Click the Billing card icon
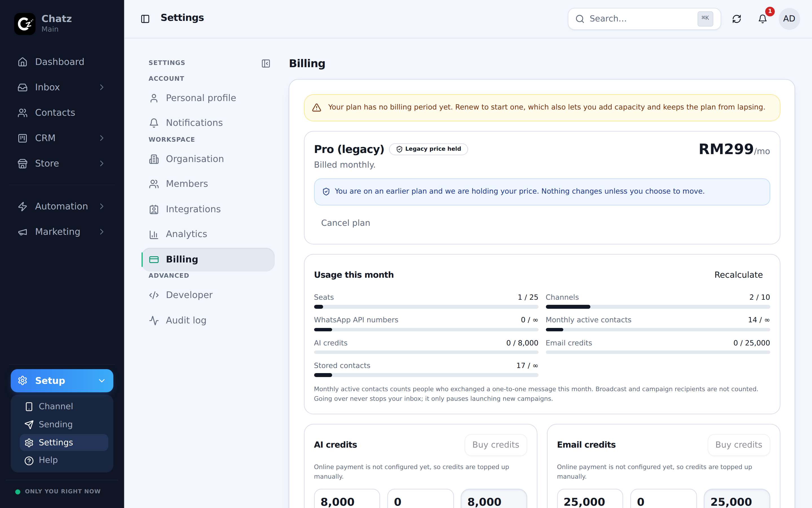This screenshot has height=508, width=812. pyautogui.click(x=154, y=259)
